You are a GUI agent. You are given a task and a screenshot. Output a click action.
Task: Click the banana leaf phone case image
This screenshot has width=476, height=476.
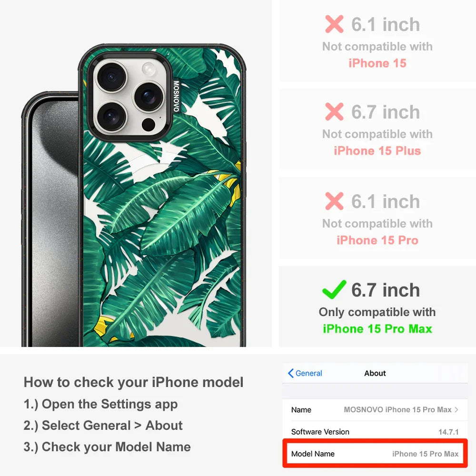(x=162, y=196)
